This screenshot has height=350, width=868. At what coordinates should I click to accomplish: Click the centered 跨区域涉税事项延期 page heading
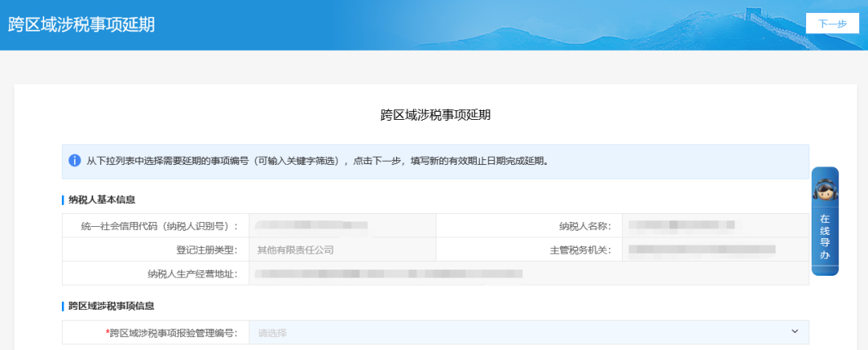pos(435,115)
